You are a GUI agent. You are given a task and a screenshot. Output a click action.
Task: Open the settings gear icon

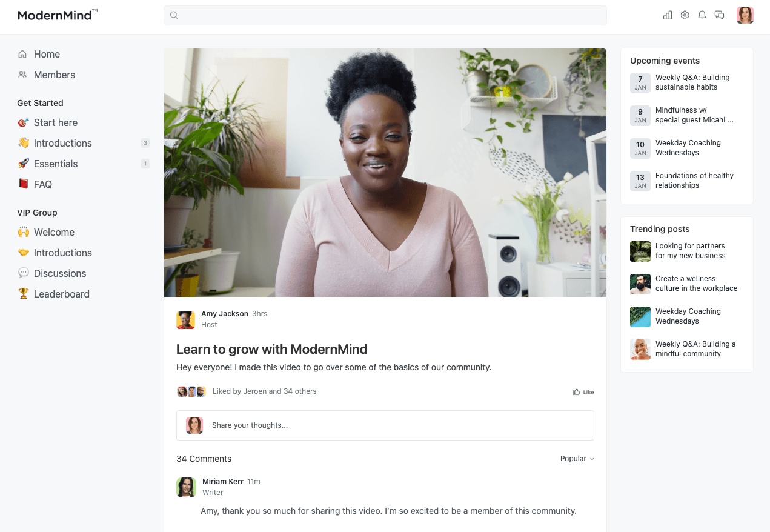685,15
